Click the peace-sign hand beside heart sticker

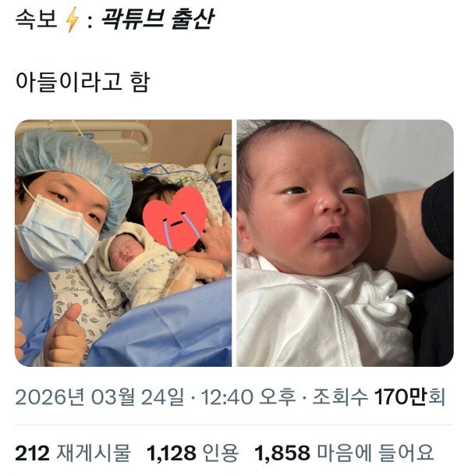click(x=217, y=235)
